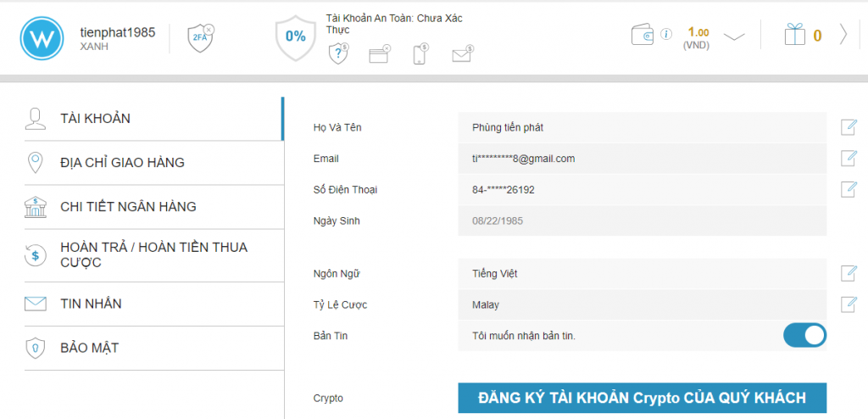
Task: Click the gift box rewards icon
Action: (795, 35)
